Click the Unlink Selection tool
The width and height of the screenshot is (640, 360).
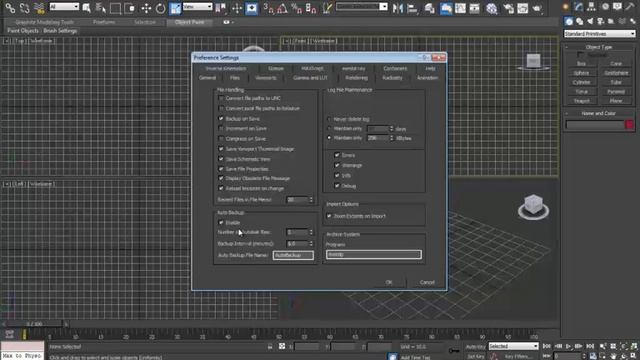coord(24,8)
